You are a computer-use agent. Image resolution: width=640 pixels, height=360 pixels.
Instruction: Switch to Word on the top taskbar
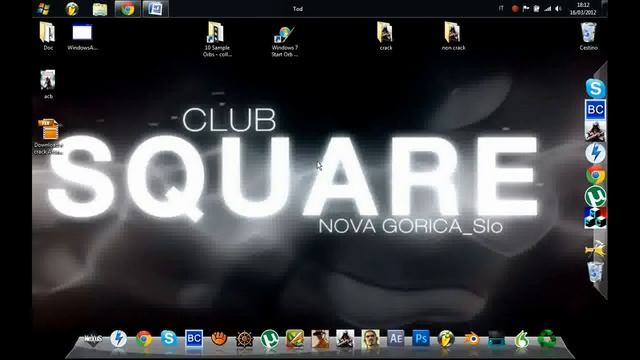[156, 9]
